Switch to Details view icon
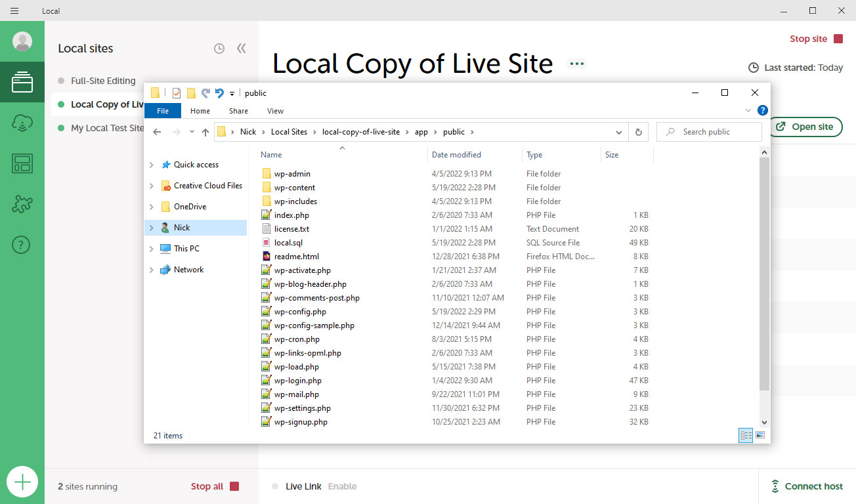Viewport: 856px width, 504px height. click(746, 435)
